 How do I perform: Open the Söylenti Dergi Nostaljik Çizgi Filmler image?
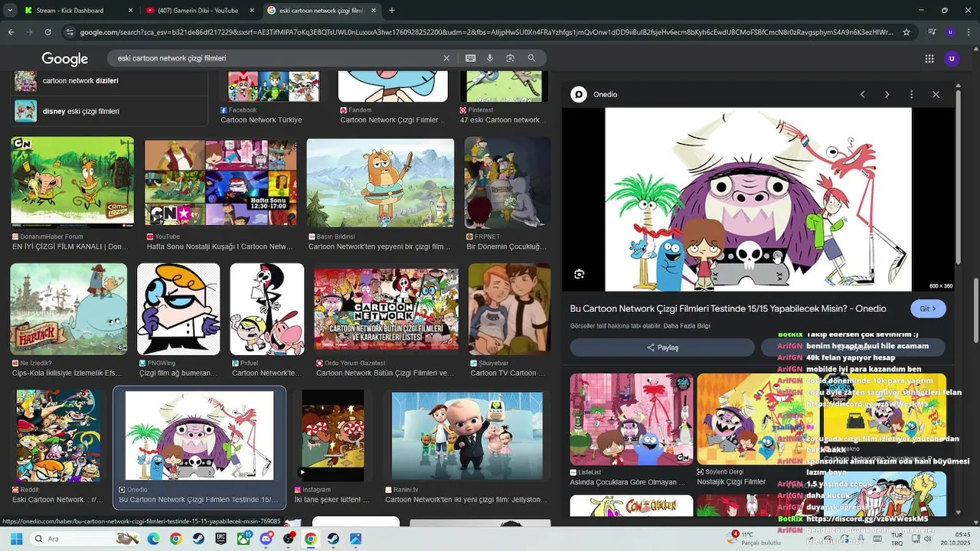tap(758, 419)
